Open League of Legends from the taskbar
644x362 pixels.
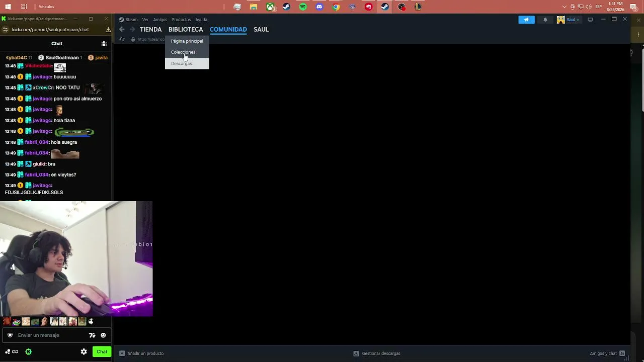(418, 7)
